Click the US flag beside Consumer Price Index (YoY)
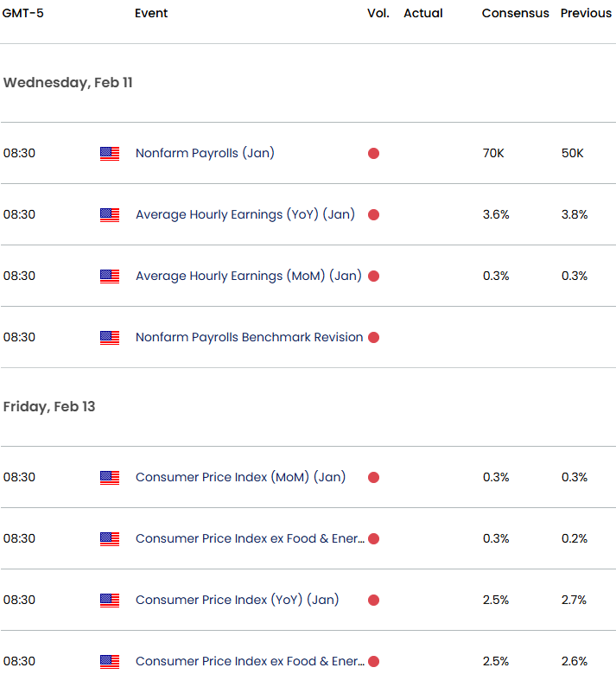 [110, 601]
